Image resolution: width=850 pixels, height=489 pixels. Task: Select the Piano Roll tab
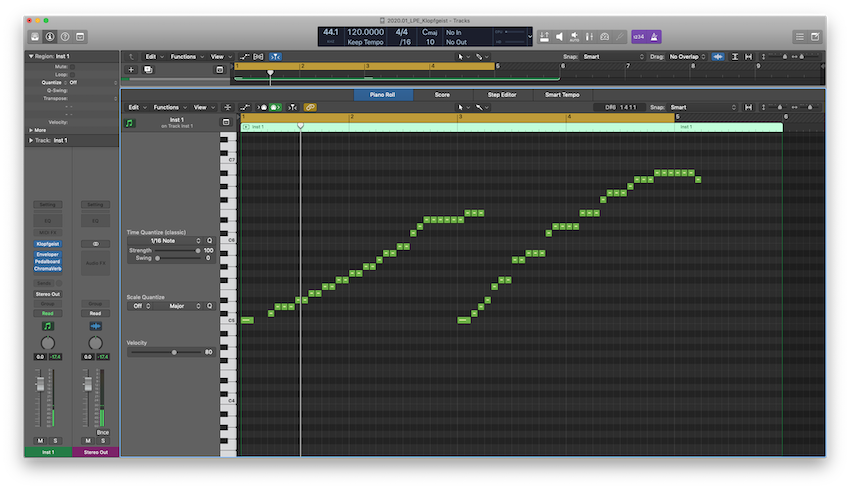click(x=383, y=94)
